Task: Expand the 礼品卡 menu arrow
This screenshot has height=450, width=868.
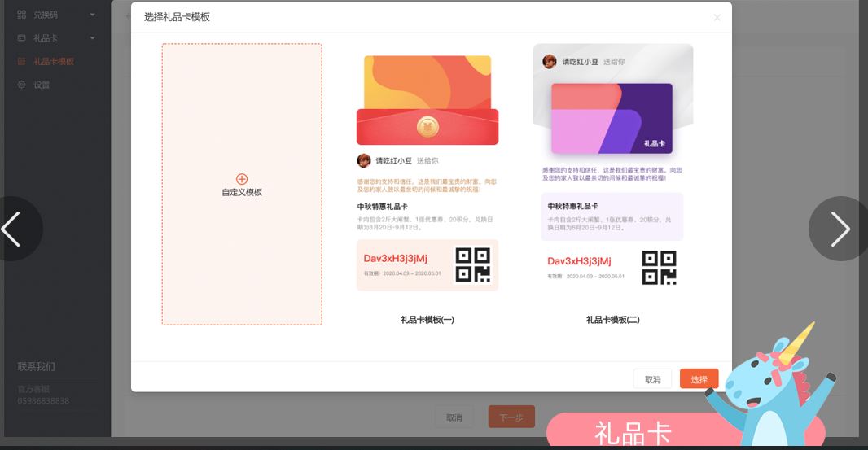Action: coord(92,38)
